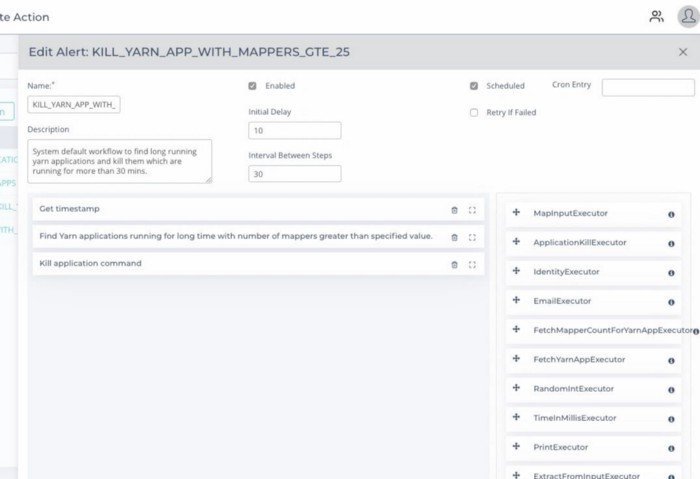Grab the RandomIntExecutor move handle
Viewport: 700px width, 479px height.
517,387
